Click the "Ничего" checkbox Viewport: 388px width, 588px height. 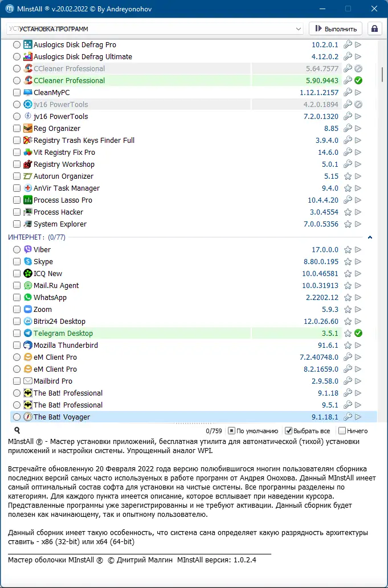click(x=342, y=431)
